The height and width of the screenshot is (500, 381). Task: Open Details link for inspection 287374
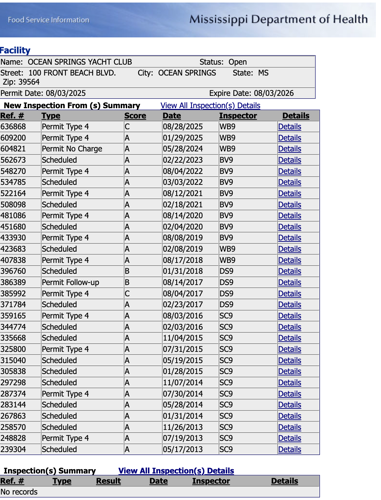coord(289,394)
